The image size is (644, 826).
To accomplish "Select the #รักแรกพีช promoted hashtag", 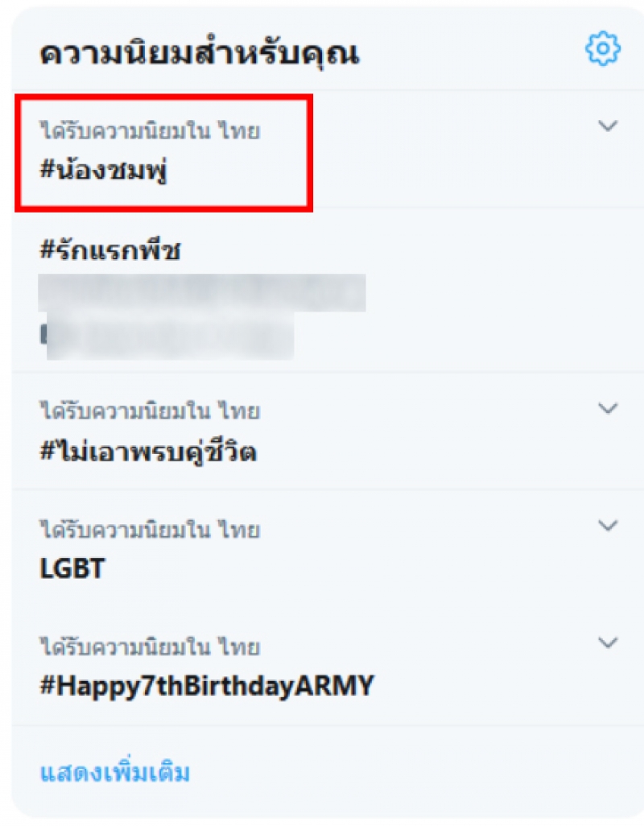I will [110, 250].
